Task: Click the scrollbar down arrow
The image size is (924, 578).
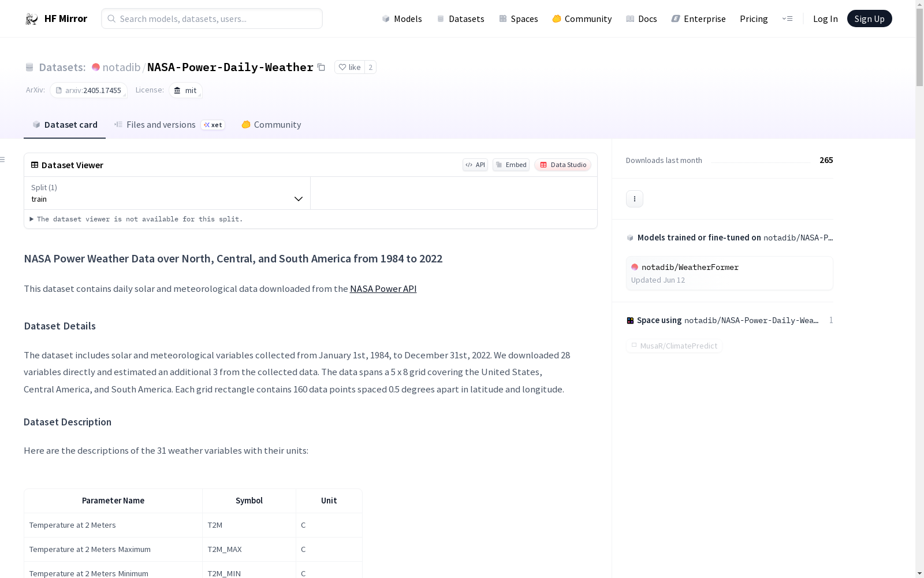Action: pos(919,573)
